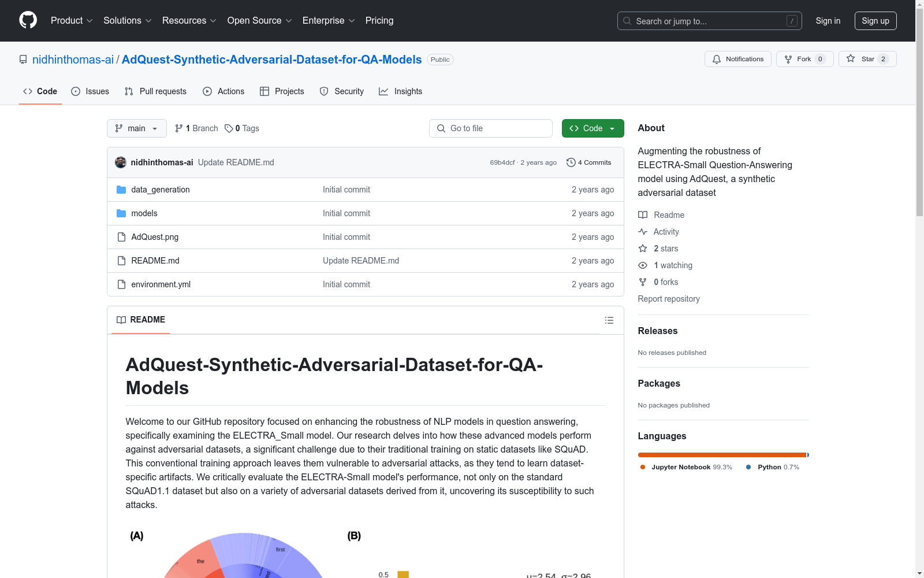Click the models folder icon
The width and height of the screenshot is (924, 578).
click(x=121, y=213)
